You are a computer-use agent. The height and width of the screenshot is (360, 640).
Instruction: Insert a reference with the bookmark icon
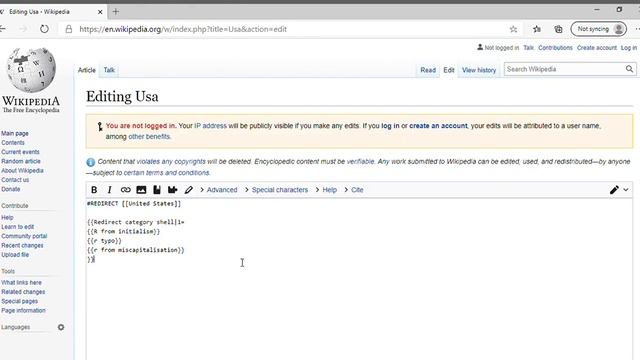click(x=157, y=190)
